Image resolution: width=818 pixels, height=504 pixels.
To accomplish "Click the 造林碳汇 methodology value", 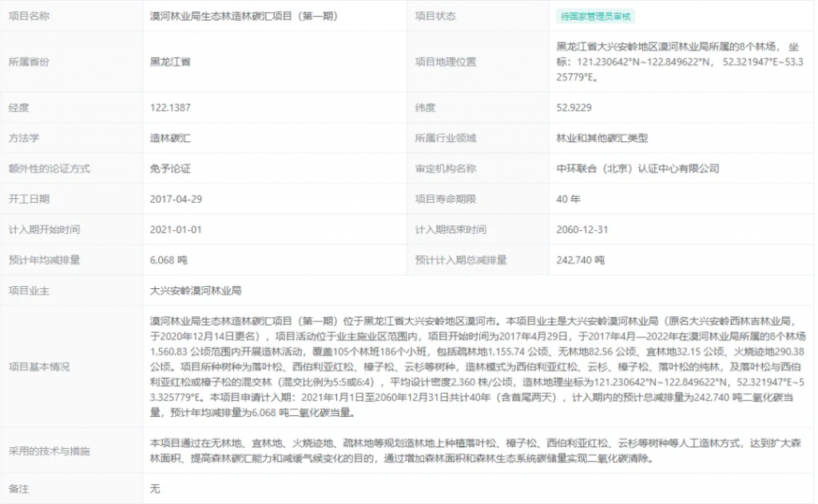I will click(x=170, y=138).
